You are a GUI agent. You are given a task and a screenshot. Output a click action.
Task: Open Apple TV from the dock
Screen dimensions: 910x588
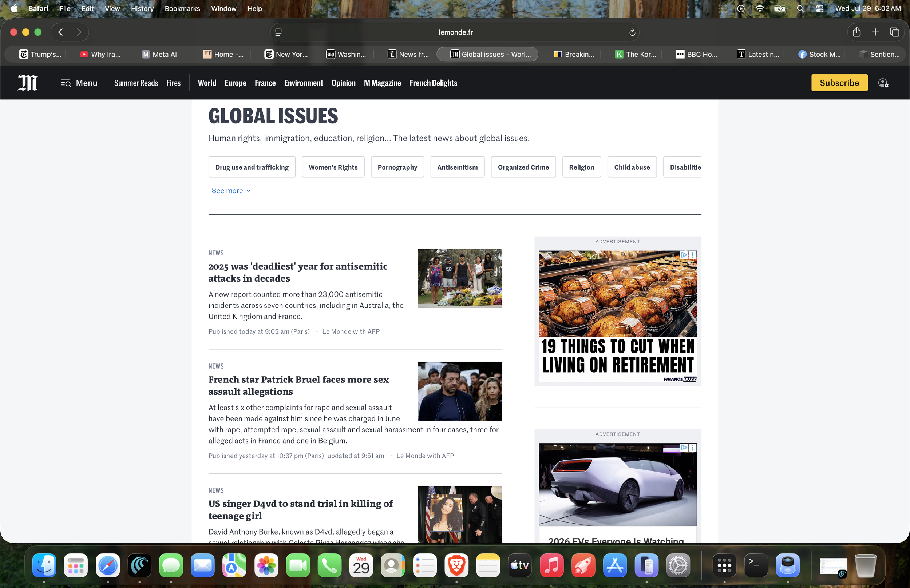click(x=520, y=565)
